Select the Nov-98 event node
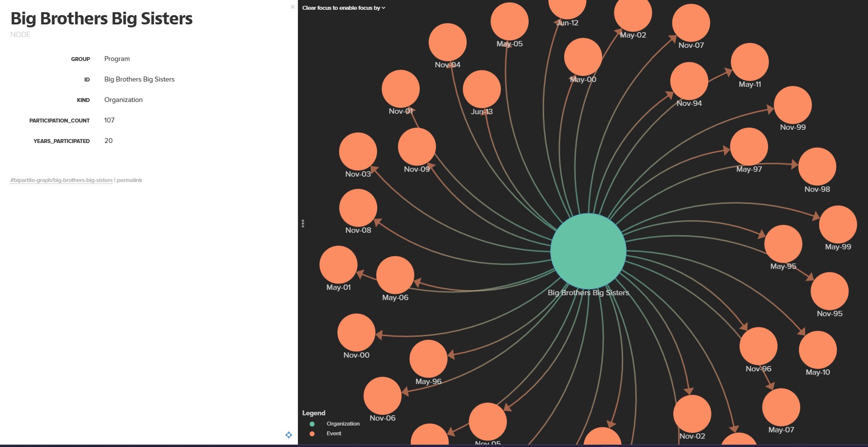 pos(817,166)
